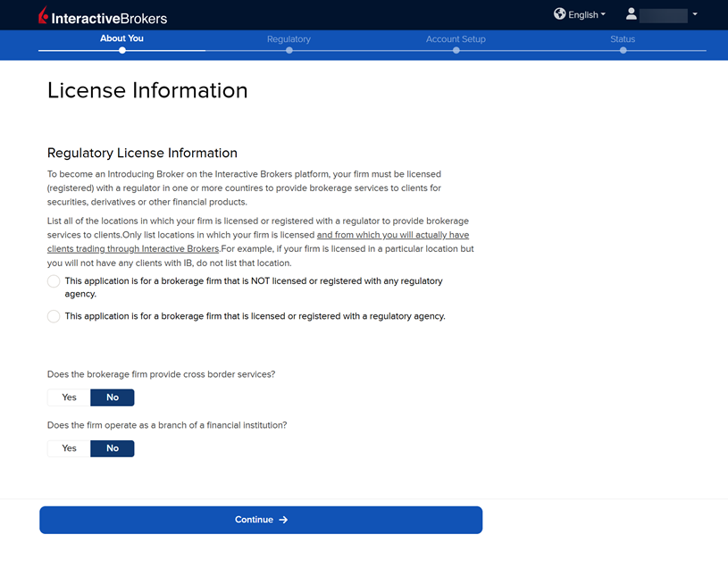Go to the Regulatory step
Screen dimensions: 728x568
[x=289, y=39]
